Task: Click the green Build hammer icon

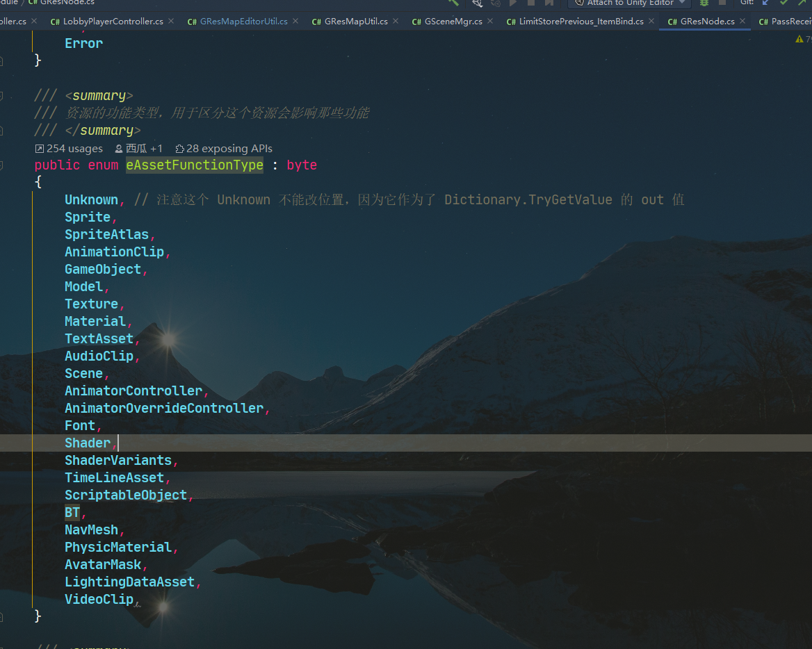Action: coord(454,3)
